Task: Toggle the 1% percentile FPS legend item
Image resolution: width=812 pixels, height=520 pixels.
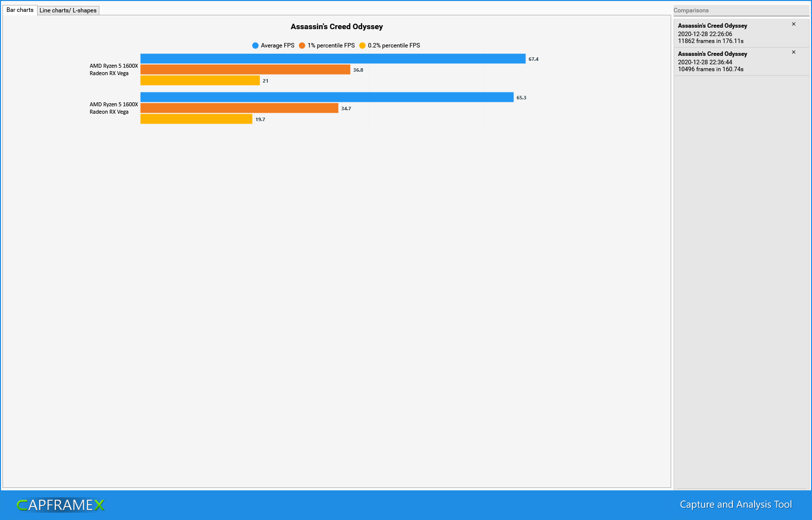Action: [x=327, y=45]
